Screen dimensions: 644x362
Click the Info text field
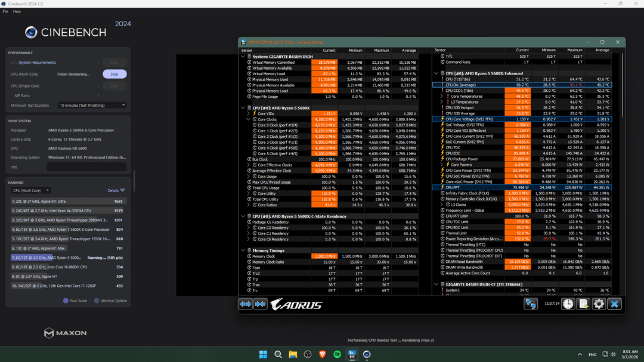pyautogui.click(x=86, y=167)
